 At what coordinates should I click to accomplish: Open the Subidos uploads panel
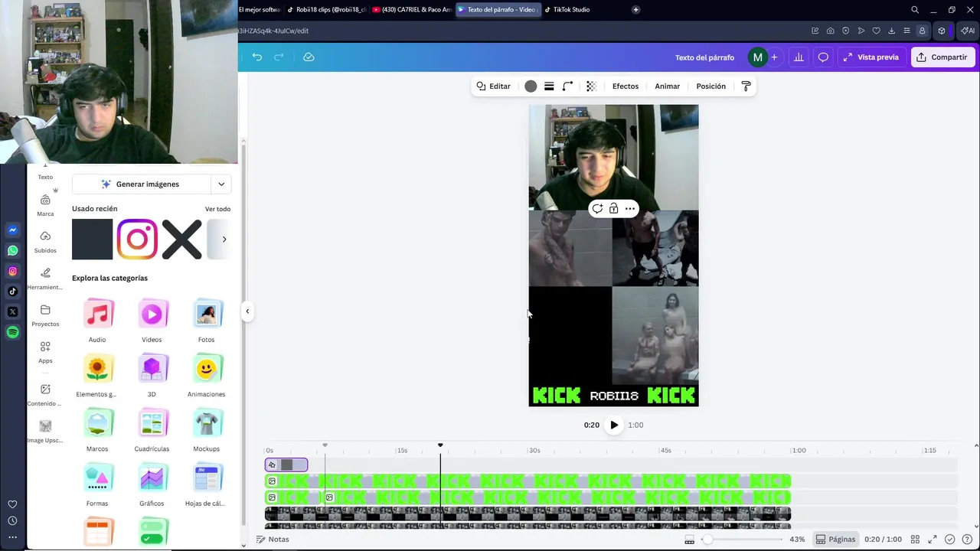pyautogui.click(x=45, y=242)
